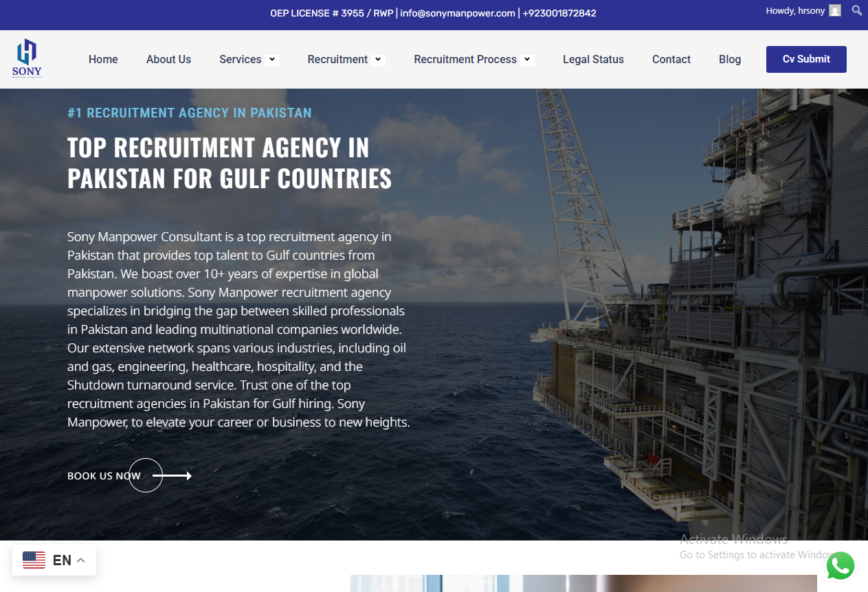Image resolution: width=868 pixels, height=592 pixels.
Task: Click the '#1 Recruitment Agency in Pakistan' tagline
Action: (x=190, y=113)
